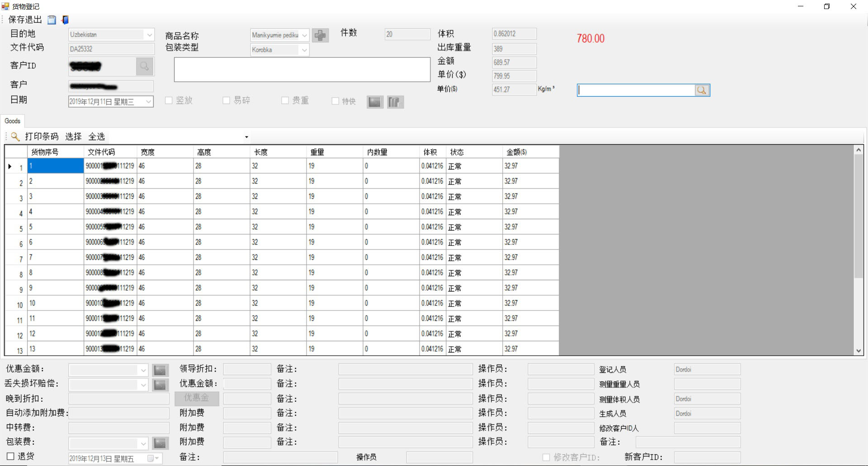Click search icon in the barcode search box
The width and height of the screenshot is (868, 466).
tap(702, 90)
